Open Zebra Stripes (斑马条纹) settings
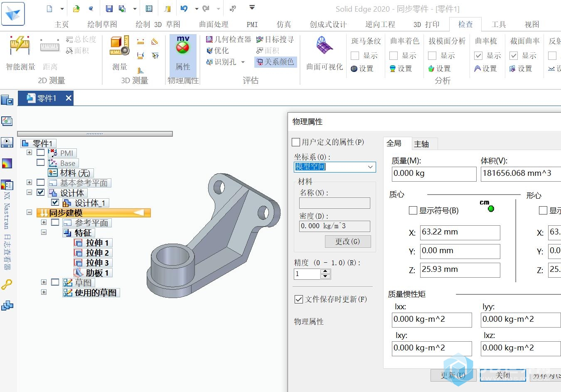 362,69
